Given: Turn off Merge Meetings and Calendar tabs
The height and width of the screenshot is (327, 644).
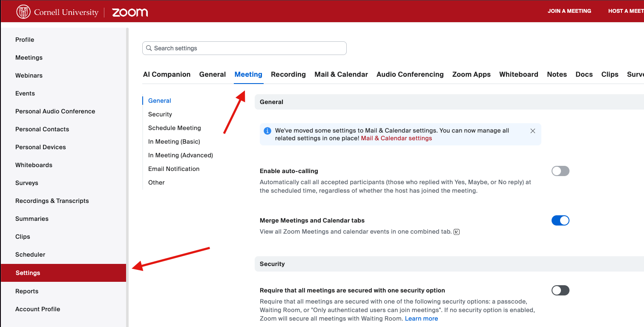Looking at the screenshot, I should (560, 220).
